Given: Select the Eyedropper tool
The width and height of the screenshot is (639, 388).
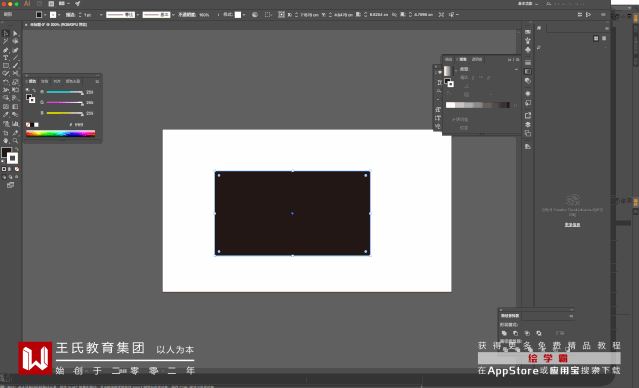Looking at the screenshot, I should [x=6, y=115].
